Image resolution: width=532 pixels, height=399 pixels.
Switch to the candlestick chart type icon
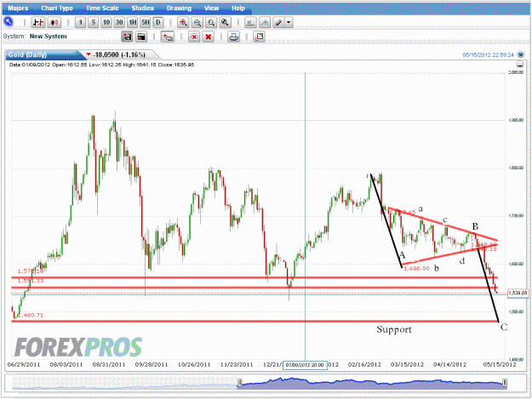pyautogui.click(x=54, y=23)
